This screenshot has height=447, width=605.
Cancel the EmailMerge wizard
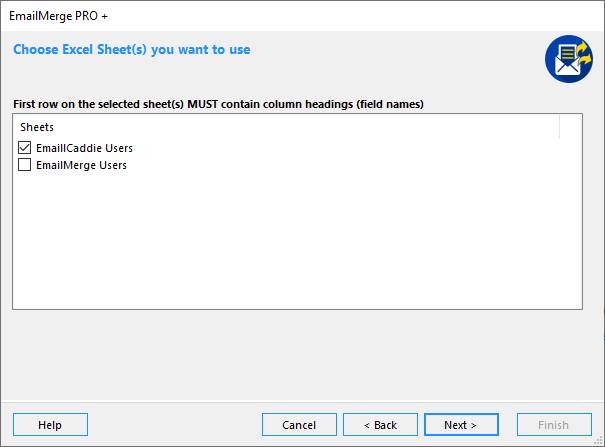pyautogui.click(x=299, y=425)
